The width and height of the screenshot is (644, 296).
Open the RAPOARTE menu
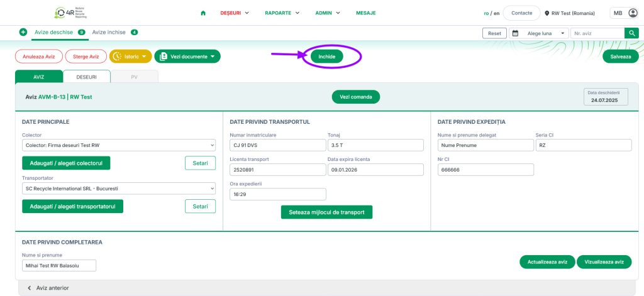pyautogui.click(x=282, y=13)
